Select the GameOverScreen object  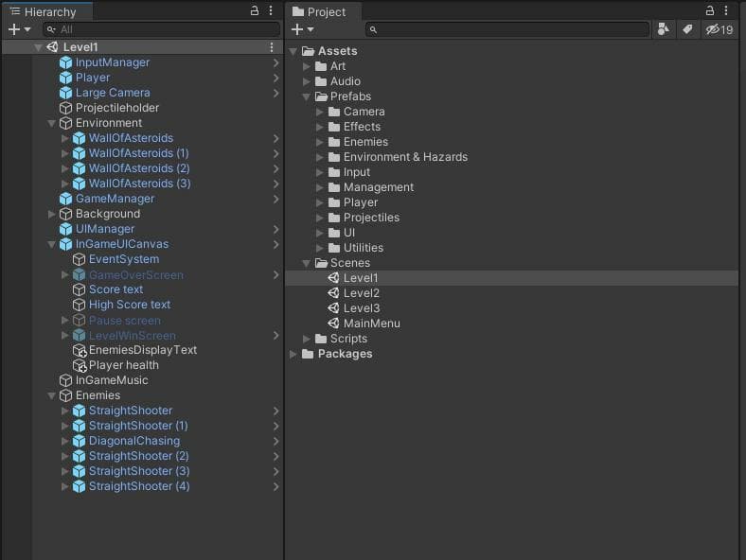[136, 274]
